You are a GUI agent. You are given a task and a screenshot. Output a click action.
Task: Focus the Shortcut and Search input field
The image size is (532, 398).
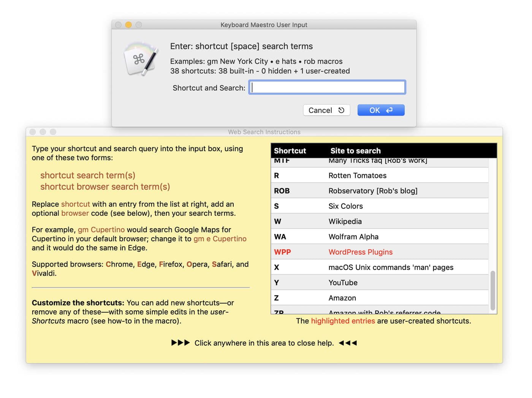327,87
